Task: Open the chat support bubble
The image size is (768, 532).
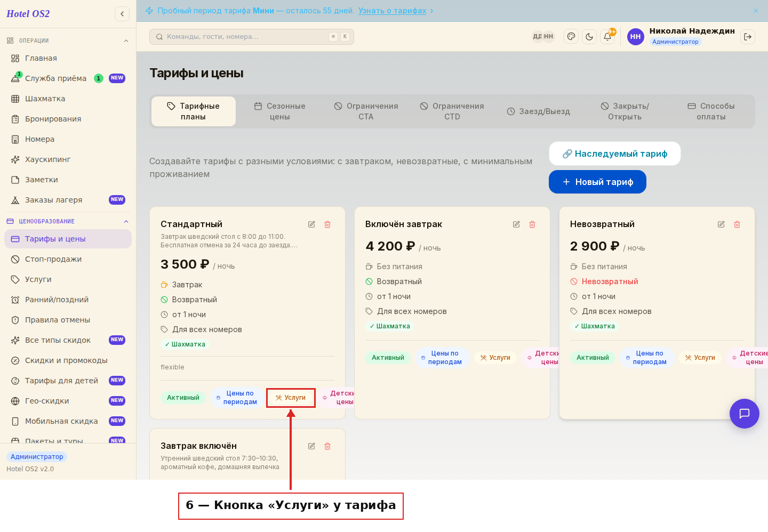Action: (x=745, y=414)
